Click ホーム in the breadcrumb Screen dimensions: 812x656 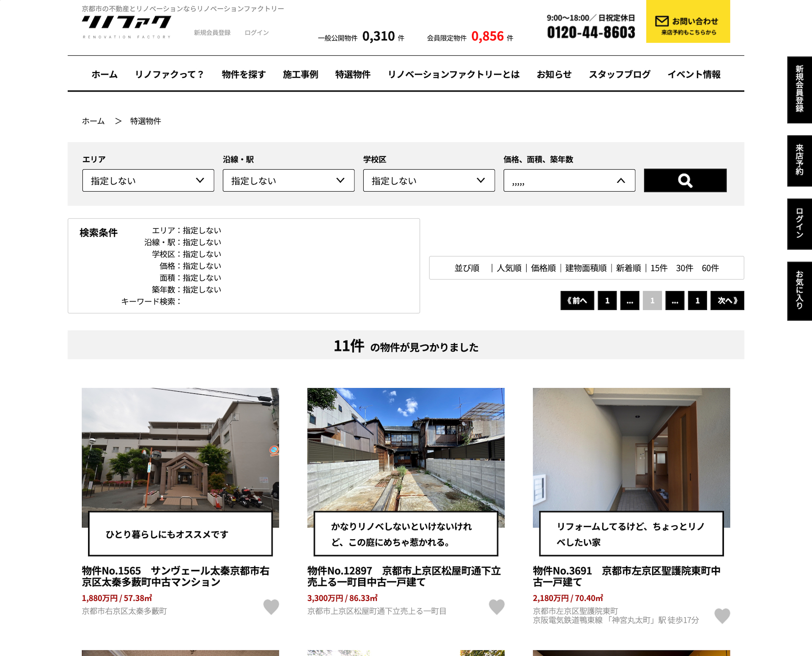[x=93, y=121]
